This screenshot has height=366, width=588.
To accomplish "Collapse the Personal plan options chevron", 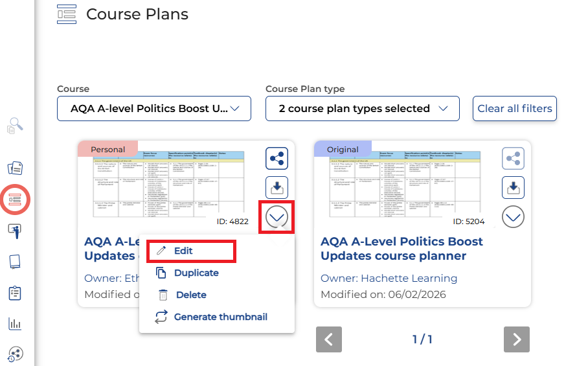I will click(x=277, y=218).
